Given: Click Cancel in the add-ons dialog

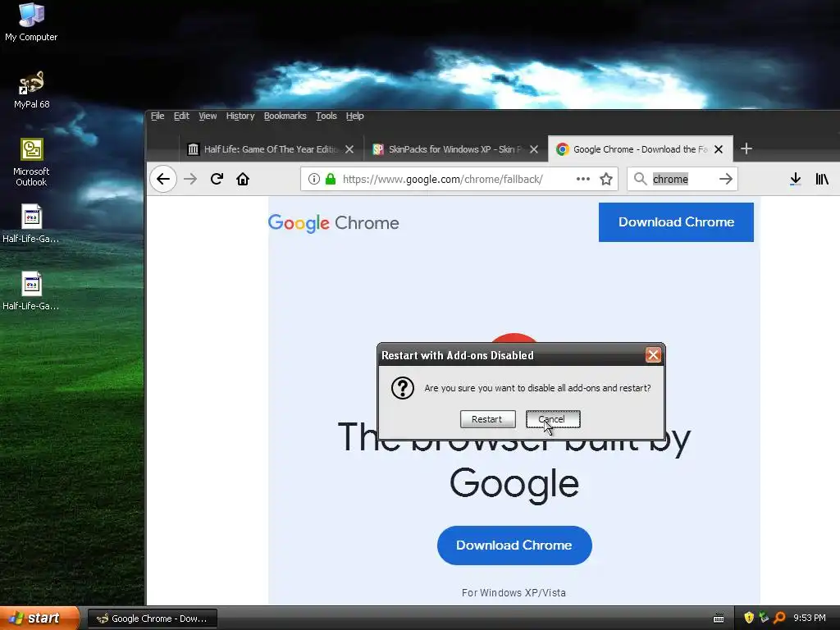Looking at the screenshot, I should click(553, 419).
